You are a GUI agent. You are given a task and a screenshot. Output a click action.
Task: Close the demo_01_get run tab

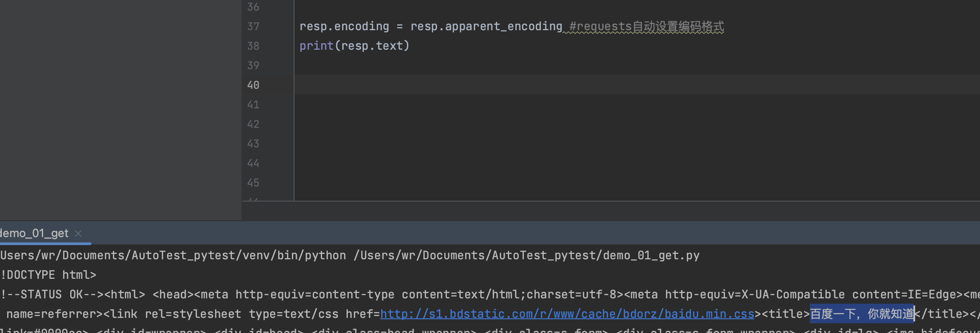pos(78,234)
